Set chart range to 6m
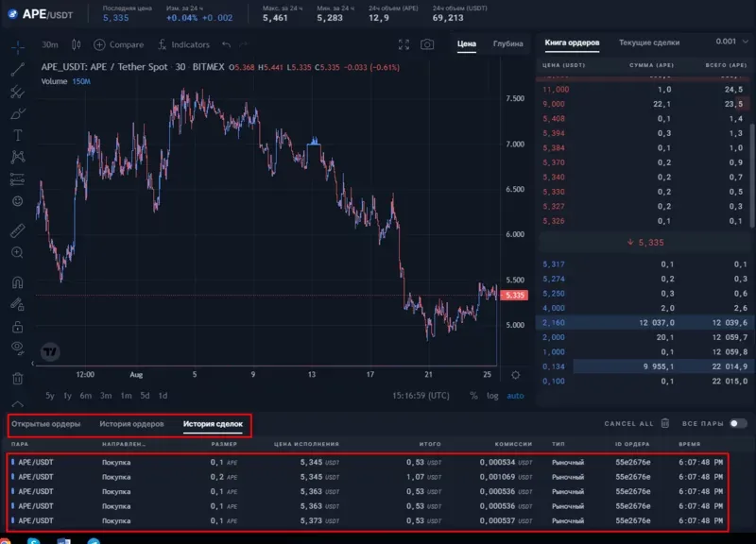756x544 pixels. point(86,396)
